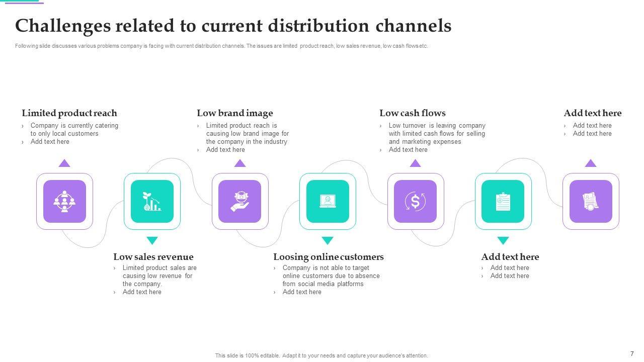Click the slide number 7
The width and height of the screenshot is (644, 362).
632,354
